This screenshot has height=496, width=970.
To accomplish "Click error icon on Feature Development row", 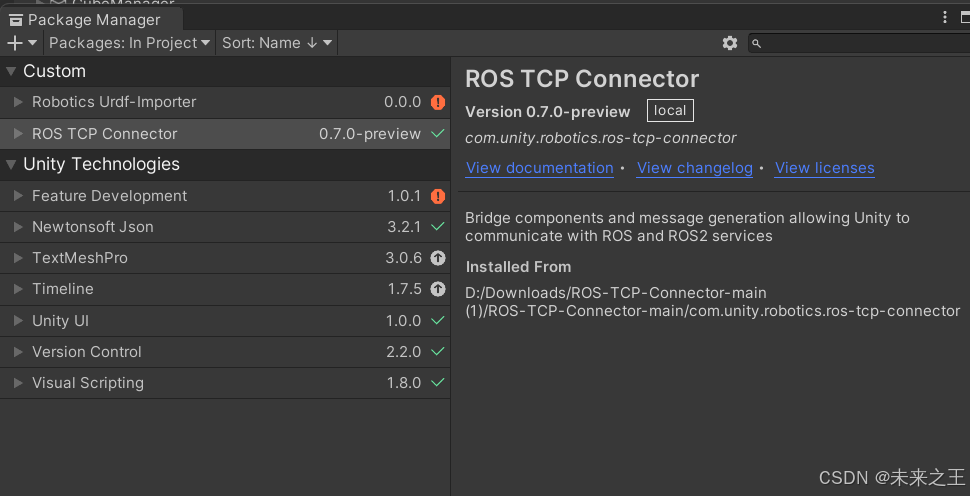I will pos(438,196).
